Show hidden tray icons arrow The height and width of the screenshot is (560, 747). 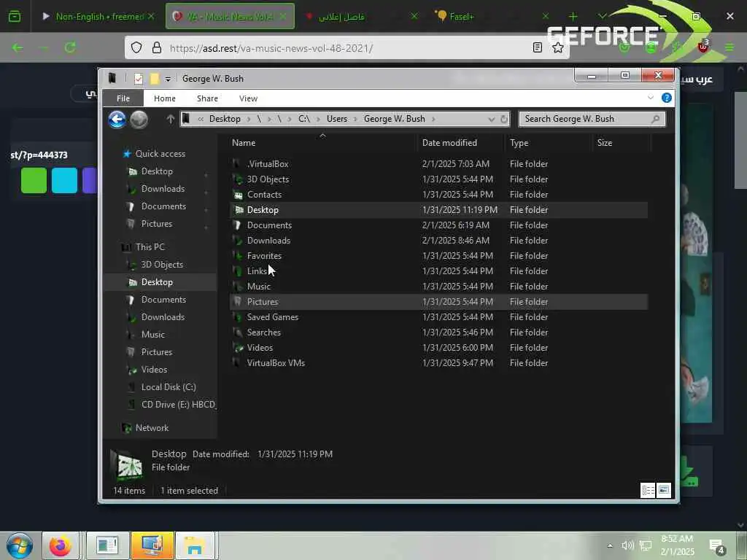[610, 545]
